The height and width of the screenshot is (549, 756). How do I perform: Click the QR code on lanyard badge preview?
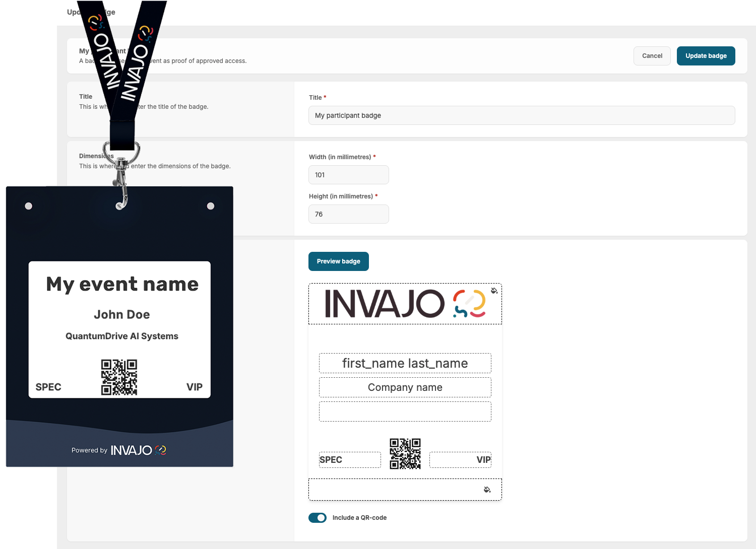[119, 377]
